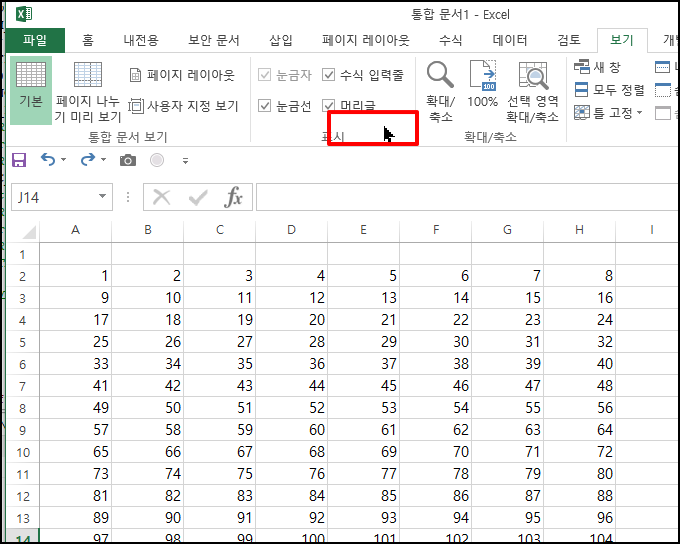Select column D header
The height and width of the screenshot is (544, 680).
coord(291,230)
